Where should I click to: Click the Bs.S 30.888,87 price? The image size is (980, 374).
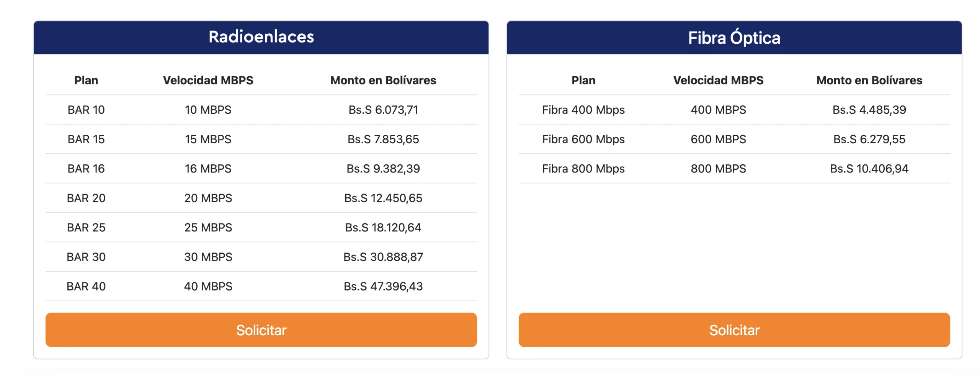coord(383,257)
